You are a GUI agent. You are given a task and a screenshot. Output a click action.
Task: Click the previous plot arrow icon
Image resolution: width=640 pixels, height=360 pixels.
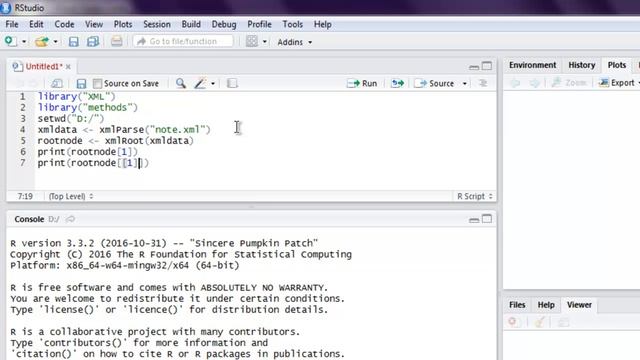[x=516, y=83]
